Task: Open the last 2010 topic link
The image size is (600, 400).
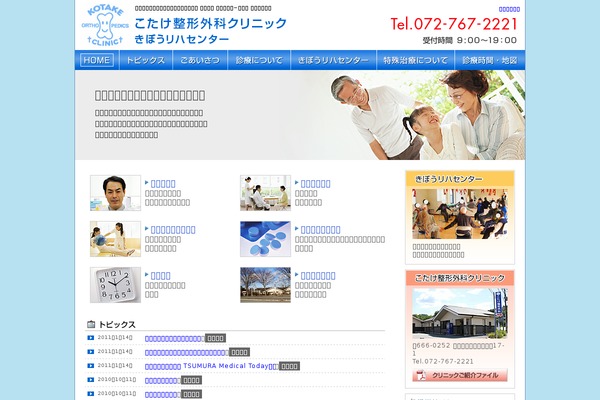Action: point(162,394)
